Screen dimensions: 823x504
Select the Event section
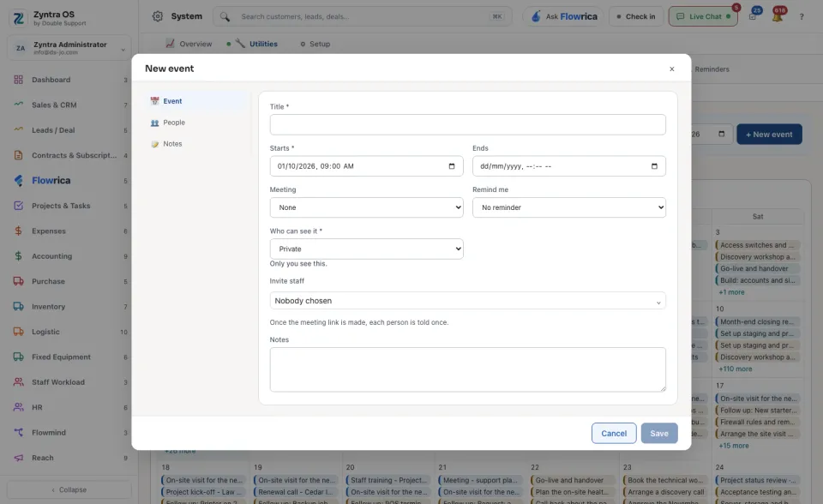click(197, 101)
